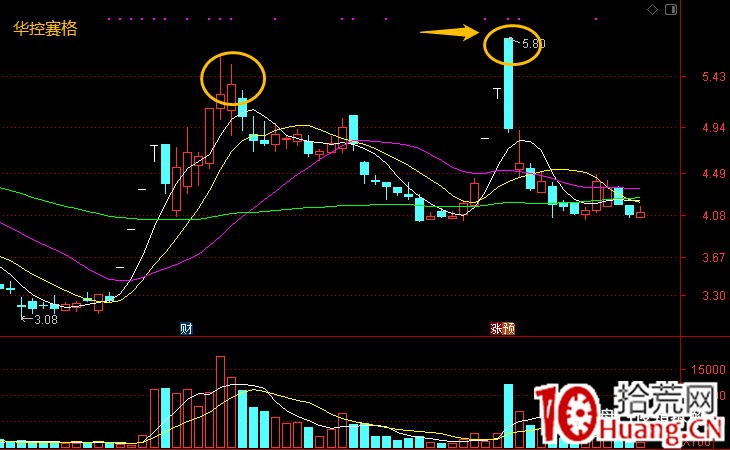Click the 3.08 low price label
The width and height of the screenshot is (730, 450).
pos(46,320)
